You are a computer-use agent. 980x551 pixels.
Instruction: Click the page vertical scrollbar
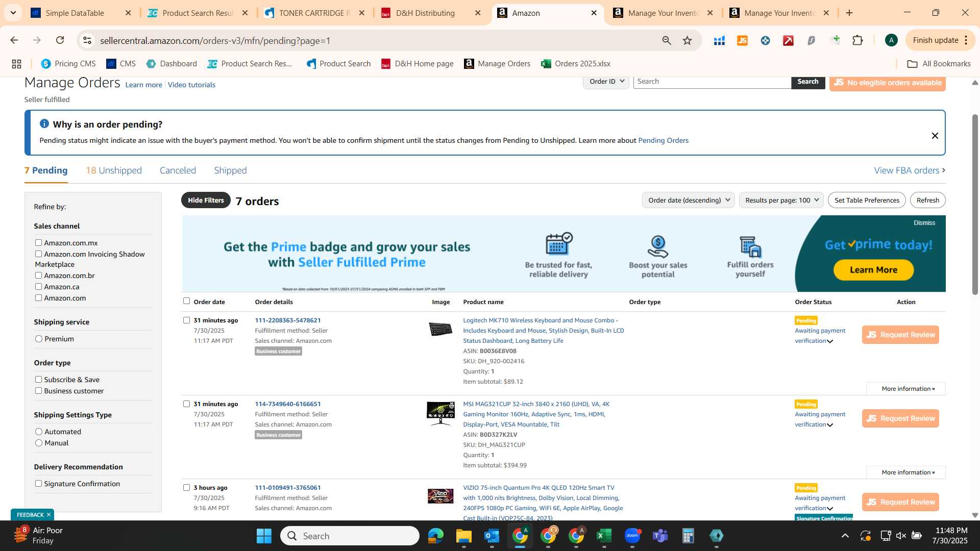(x=975, y=204)
